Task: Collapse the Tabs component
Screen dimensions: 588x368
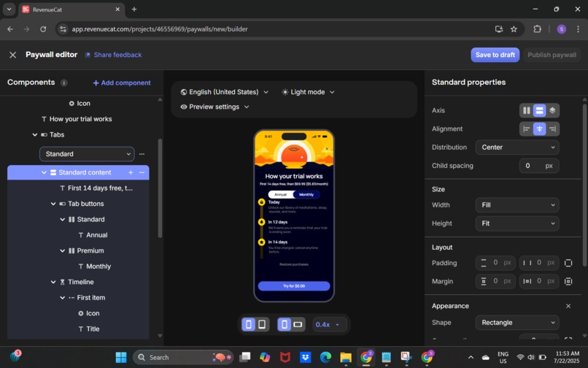Action: pos(35,134)
